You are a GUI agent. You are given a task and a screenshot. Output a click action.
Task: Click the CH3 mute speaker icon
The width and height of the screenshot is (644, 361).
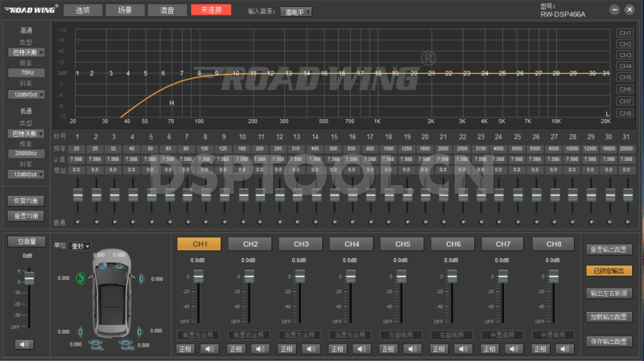[312, 348]
